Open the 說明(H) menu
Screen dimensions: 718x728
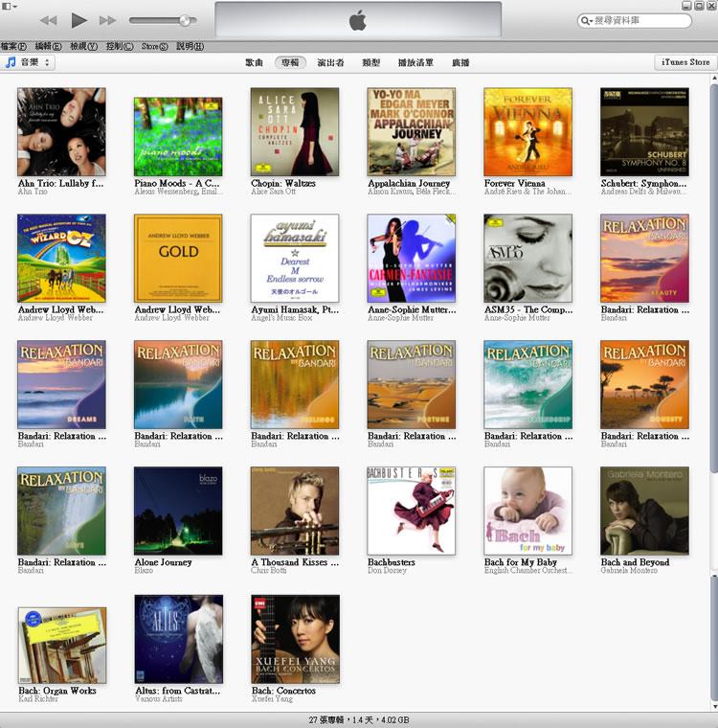pyautogui.click(x=190, y=46)
